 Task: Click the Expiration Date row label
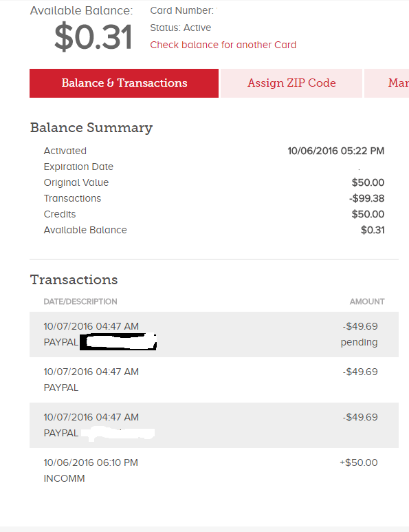pos(78,167)
